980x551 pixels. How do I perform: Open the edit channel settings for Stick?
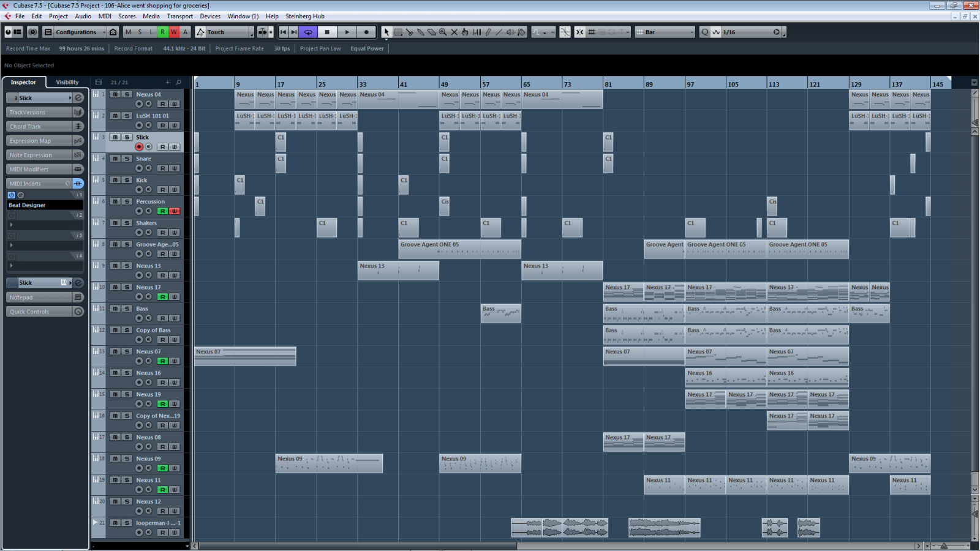pos(78,98)
